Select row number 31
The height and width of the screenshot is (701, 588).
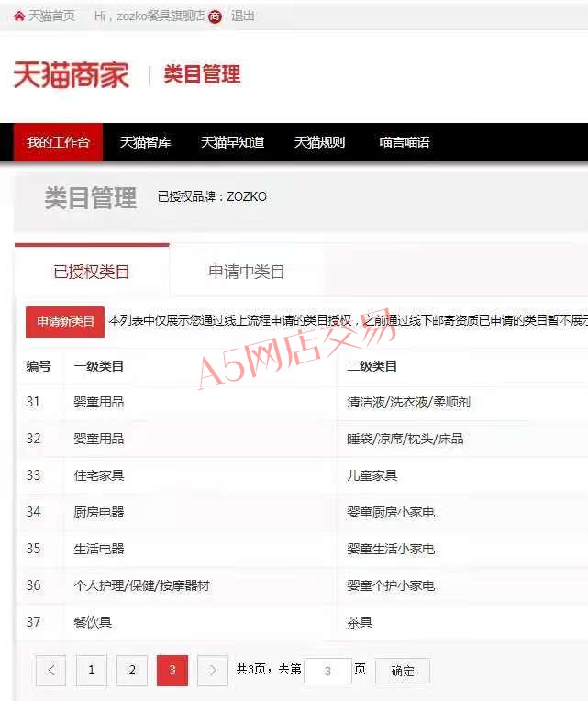pos(34,402)
